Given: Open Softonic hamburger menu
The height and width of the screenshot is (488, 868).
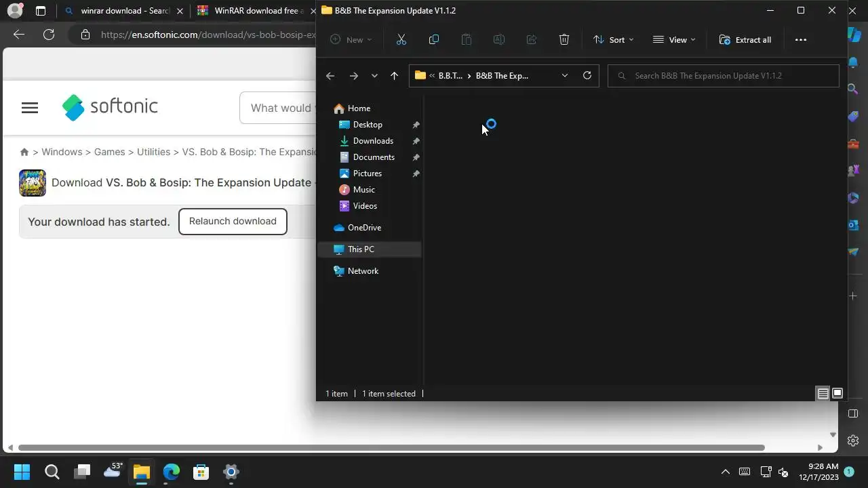Looking at the screenshot, I should (30, 108).
